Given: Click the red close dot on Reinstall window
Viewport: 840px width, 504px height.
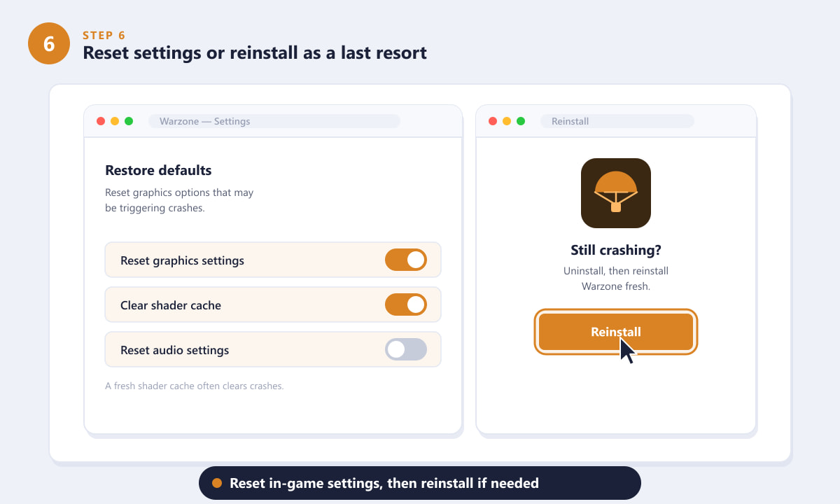Looking at the screenshot, I should [x=493, y=121].
